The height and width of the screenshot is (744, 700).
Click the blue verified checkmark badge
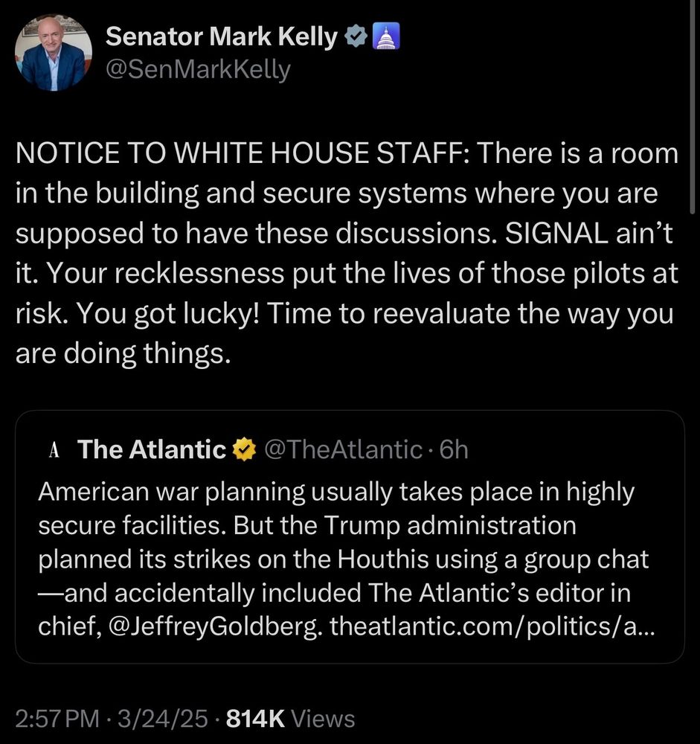click(356, 36)
